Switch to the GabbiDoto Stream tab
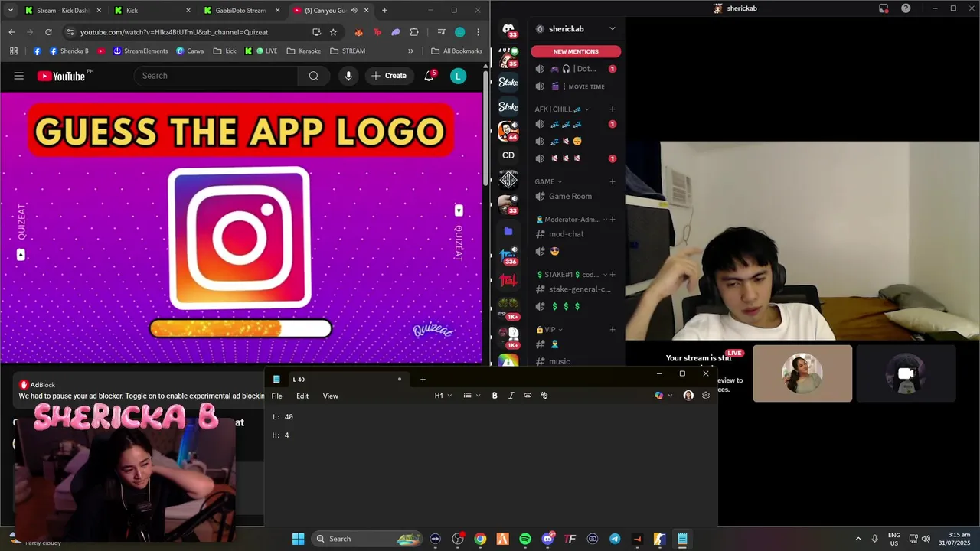 240,11
